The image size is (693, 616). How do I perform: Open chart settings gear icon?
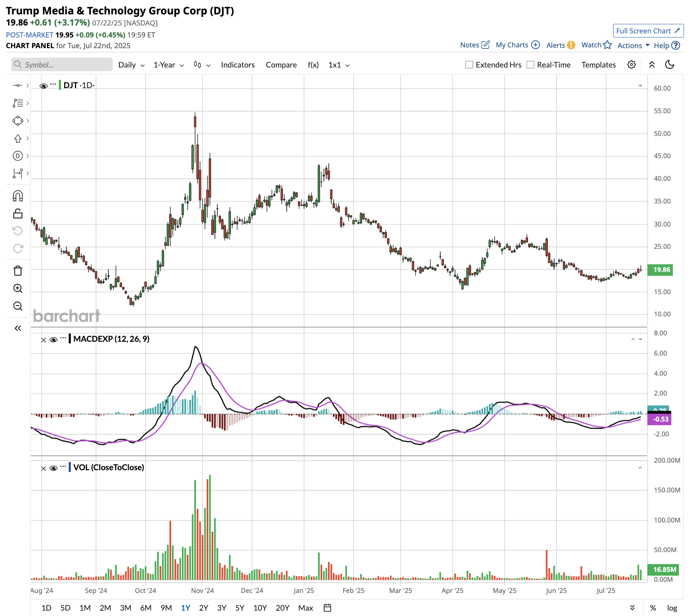click(631, 65)
